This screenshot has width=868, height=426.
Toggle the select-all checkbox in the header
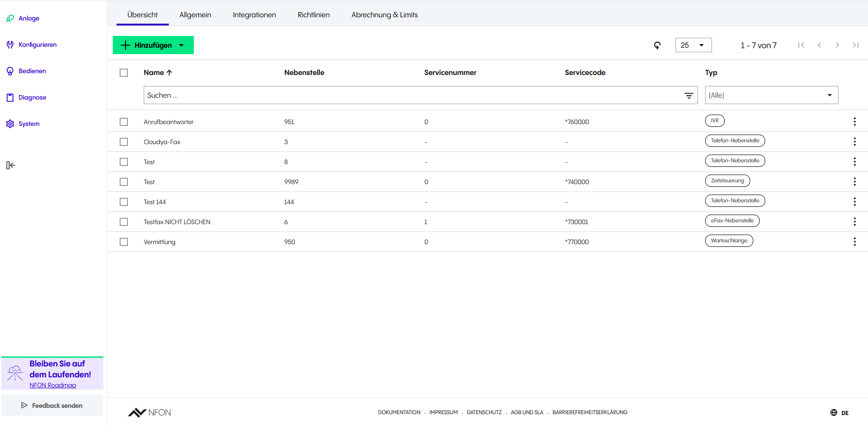click(x=124, y=73)
